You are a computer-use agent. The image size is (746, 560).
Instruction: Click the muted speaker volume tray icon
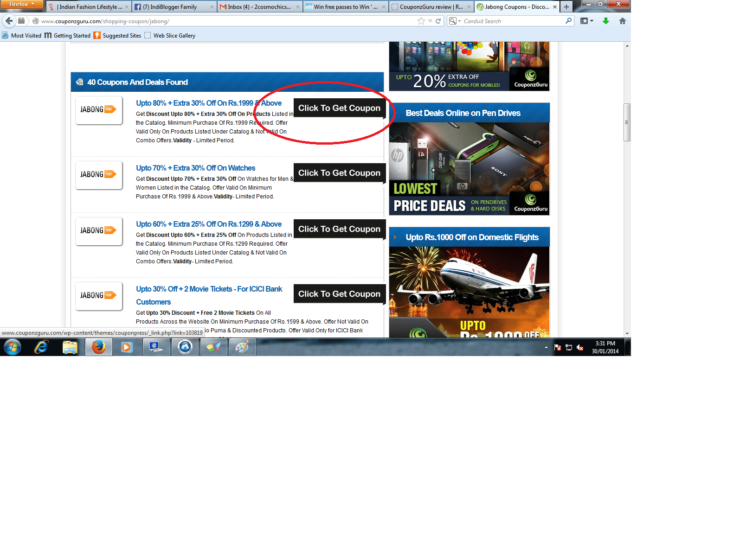tap(580, 347)
